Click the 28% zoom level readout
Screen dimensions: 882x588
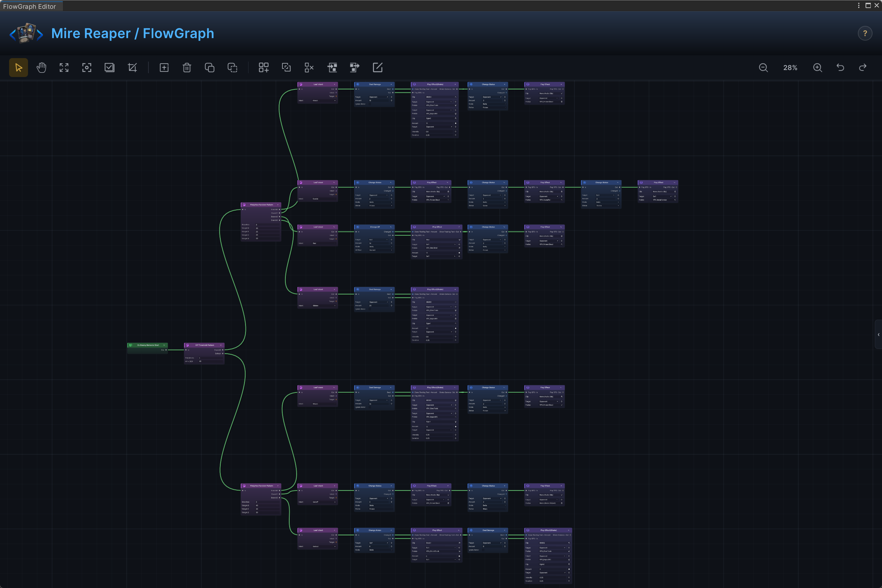[x=790, y=68]
